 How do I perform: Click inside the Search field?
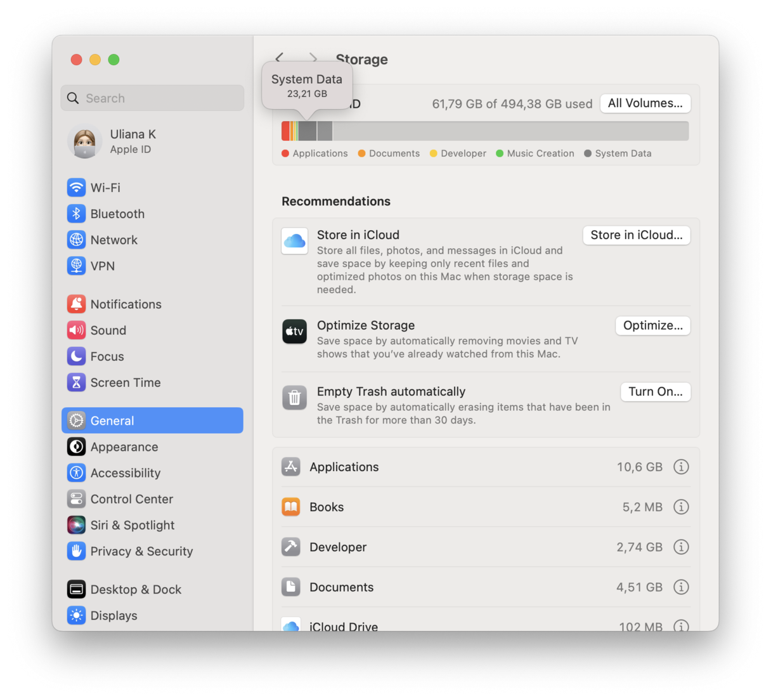click(x=152, y=98)
